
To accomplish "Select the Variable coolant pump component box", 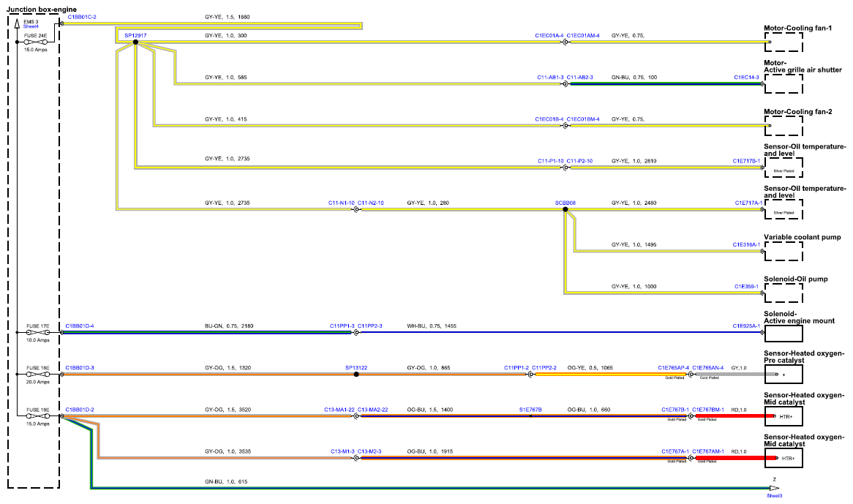I will pyautogui.click(x=784, y=251).
